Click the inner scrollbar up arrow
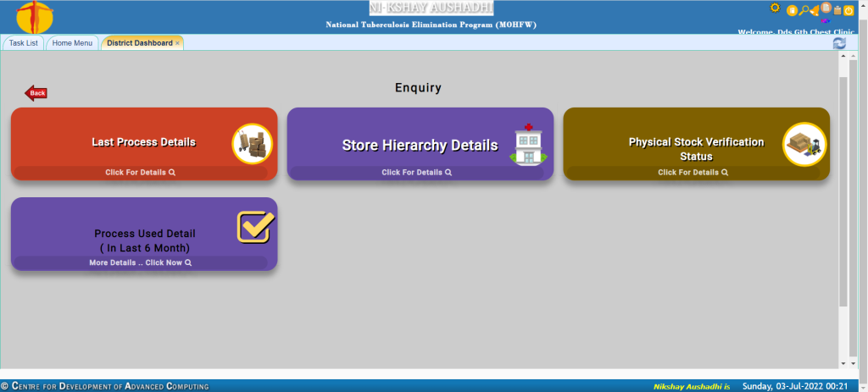This screenshot has height=392, width=868. [x=843, y=56]
